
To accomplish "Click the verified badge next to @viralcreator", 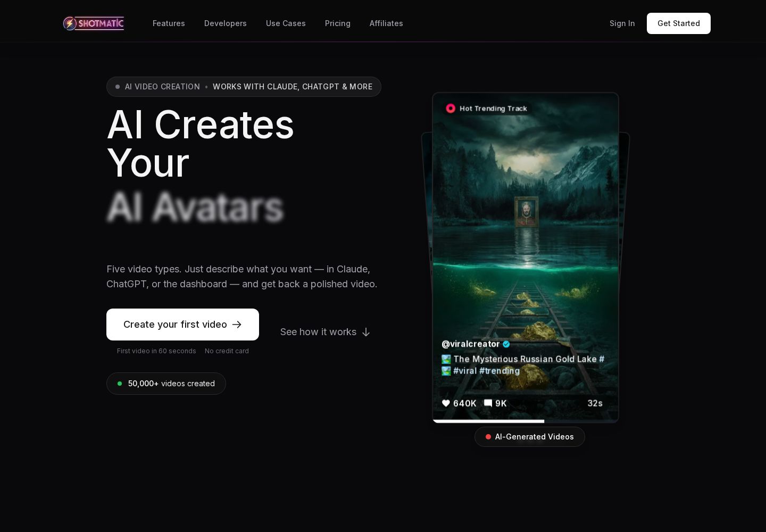I will tap(506, 344).
